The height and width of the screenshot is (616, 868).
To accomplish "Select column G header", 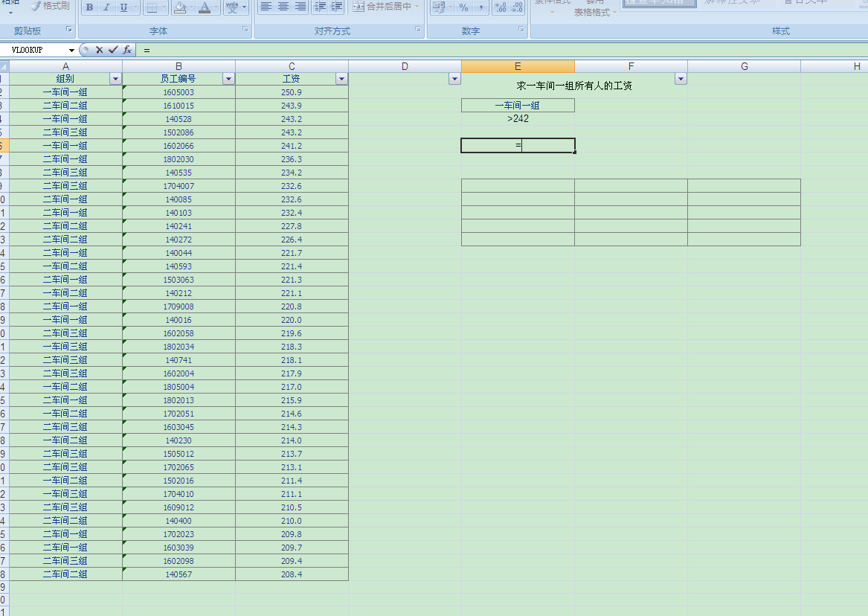I will 744,66.
